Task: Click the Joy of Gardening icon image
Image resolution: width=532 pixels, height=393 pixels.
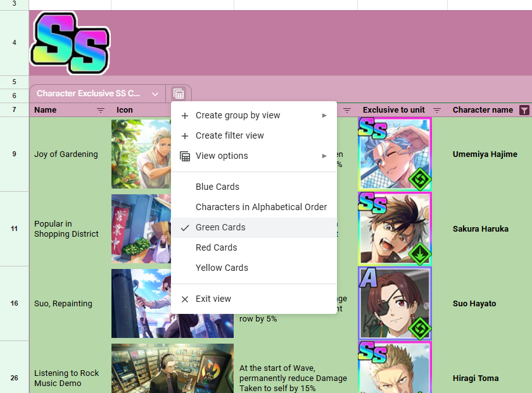Action: click(x=141, y=154)
